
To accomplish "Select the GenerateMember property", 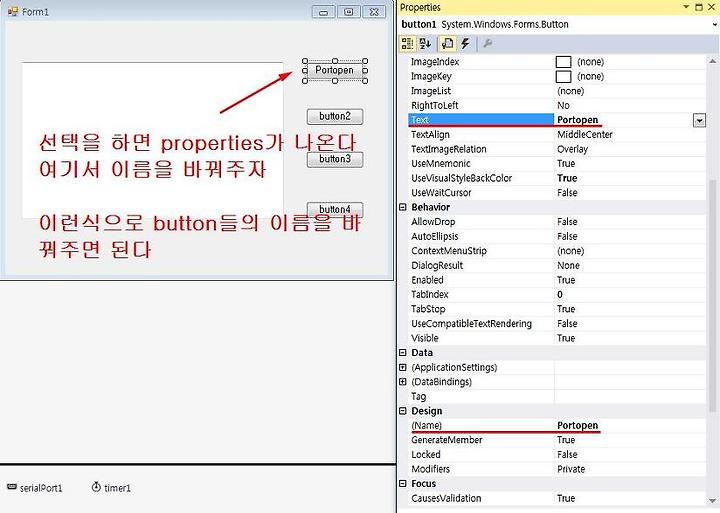I will [x=557, y=440].
